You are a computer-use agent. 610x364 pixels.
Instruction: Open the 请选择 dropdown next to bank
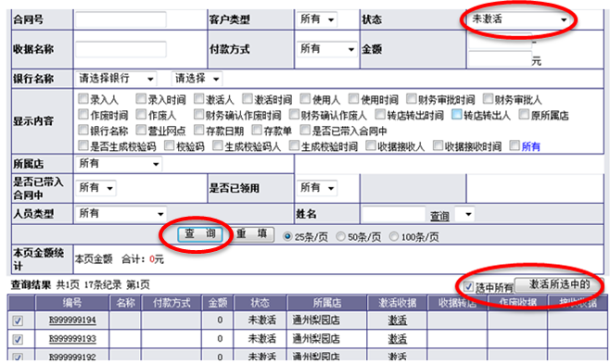197,79
